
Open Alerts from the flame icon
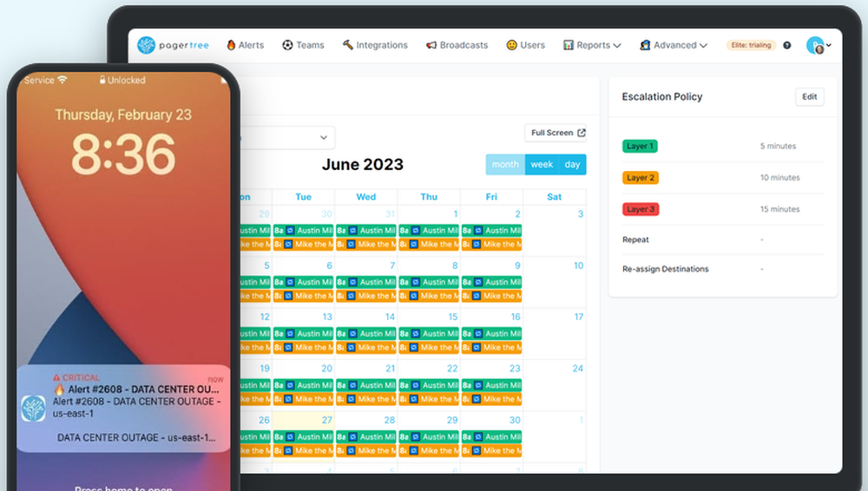(x=231, y=45)
